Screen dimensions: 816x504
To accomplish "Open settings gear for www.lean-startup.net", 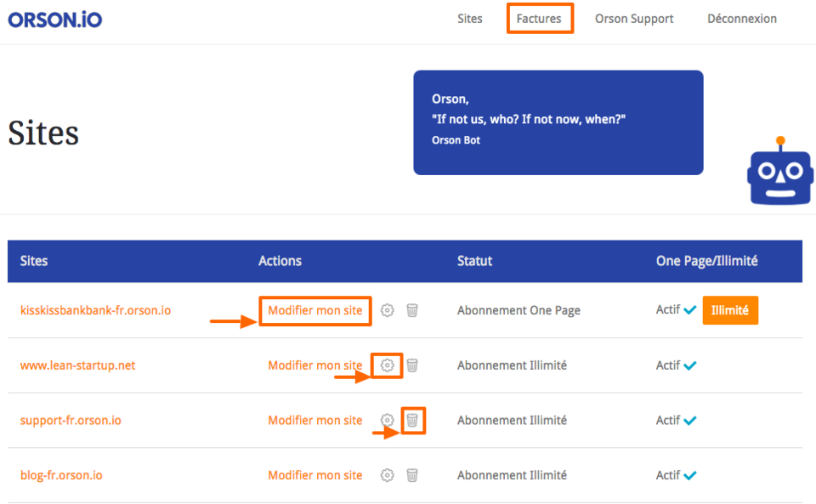I will coord(388,365).
